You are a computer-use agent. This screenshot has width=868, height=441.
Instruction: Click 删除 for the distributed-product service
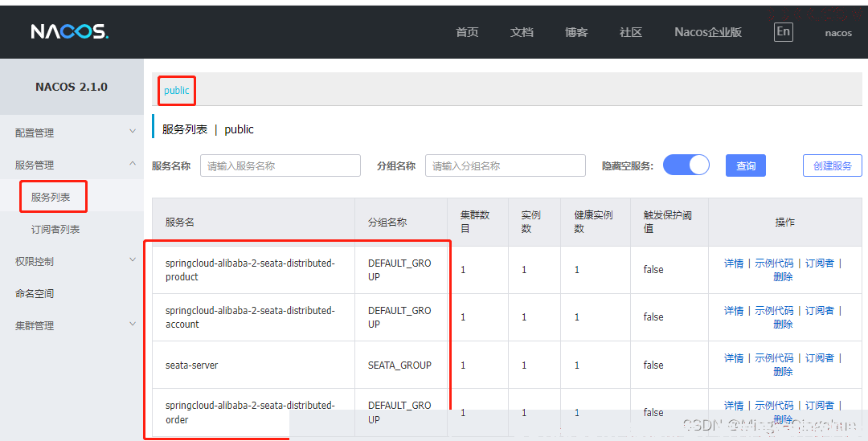[x=783, y=276]
